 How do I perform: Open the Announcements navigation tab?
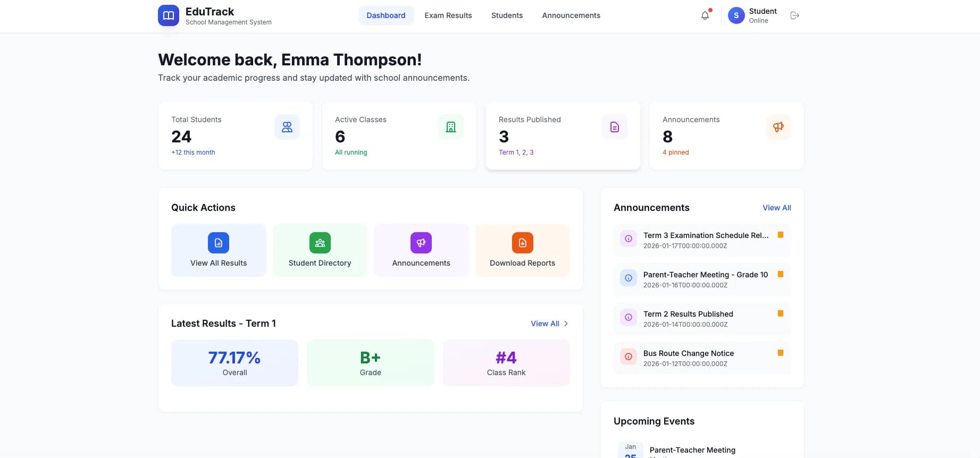click(x=571, y=15)
